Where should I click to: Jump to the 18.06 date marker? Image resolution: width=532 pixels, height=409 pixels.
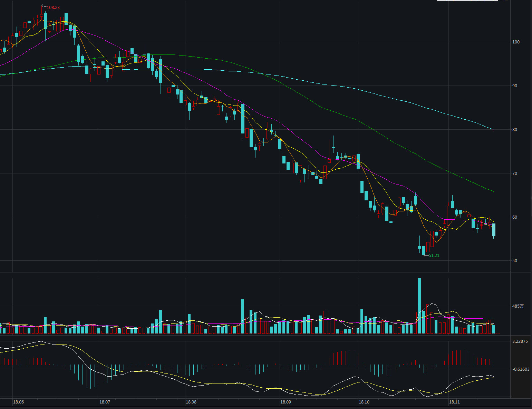click(18, 402)
